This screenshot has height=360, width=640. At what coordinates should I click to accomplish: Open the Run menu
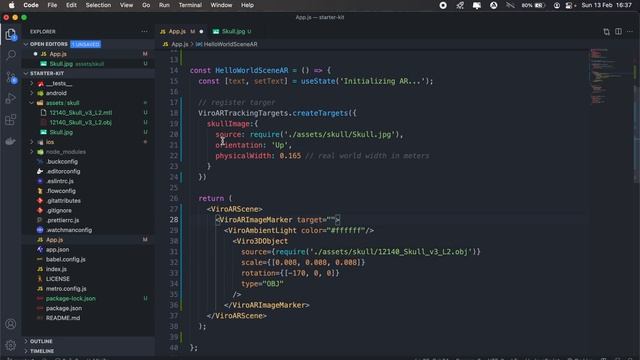pyautogui.click(x=164, y=5)
